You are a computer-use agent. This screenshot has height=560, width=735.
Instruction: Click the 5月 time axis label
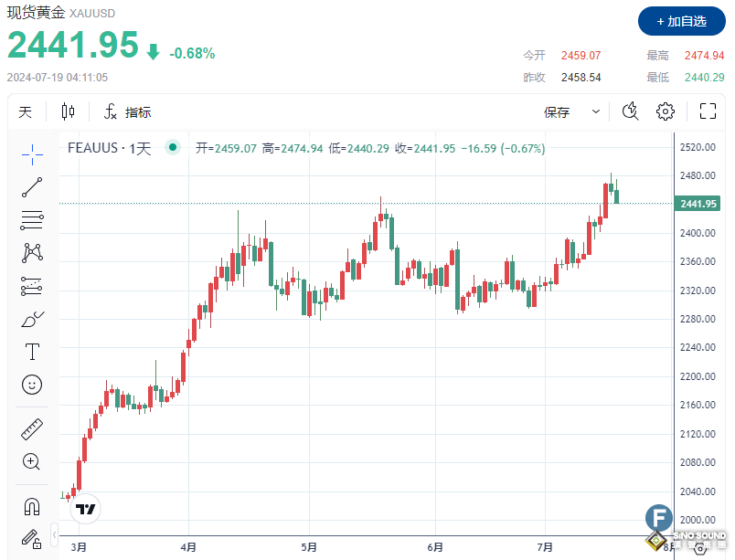309,547
